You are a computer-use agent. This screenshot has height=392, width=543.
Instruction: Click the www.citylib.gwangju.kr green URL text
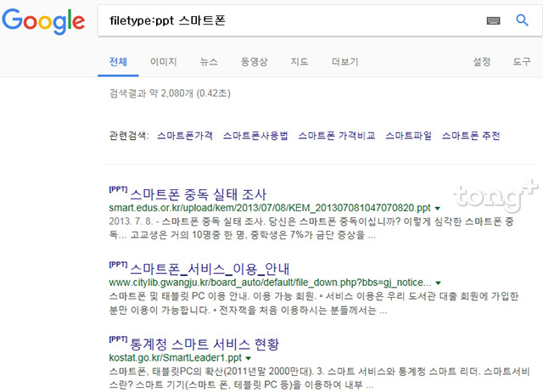(270, 283)
